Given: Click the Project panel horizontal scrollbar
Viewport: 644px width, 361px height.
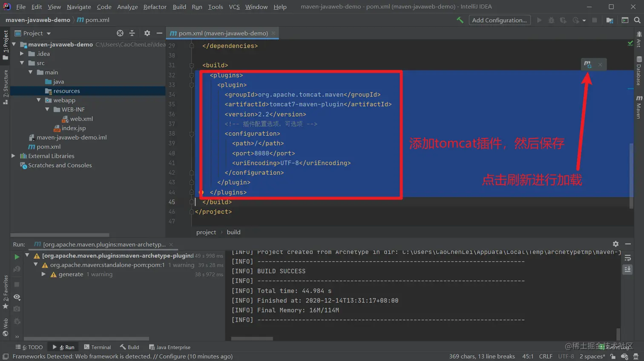Looking at the screenshot, I should [x=60, y=235].
